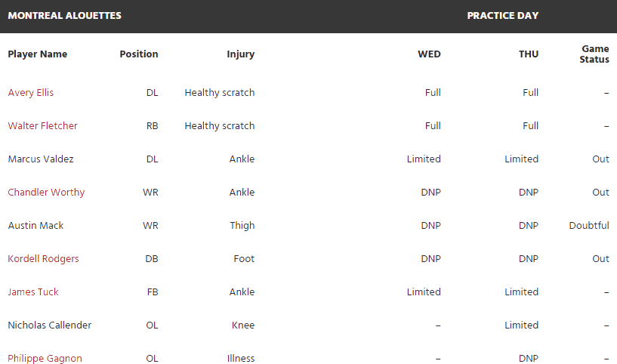Click Austin Mack's Thigh injury cell
The image size is (617, 364).
(242, 226)
